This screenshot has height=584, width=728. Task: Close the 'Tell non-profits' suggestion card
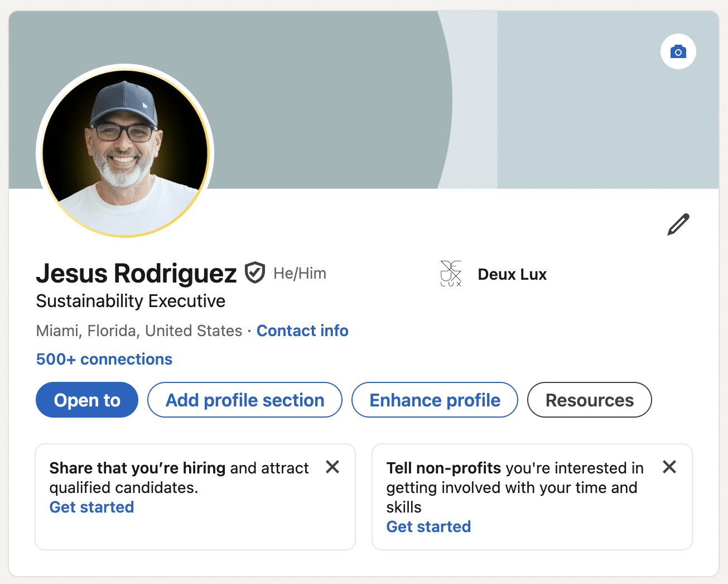[669, 467]
